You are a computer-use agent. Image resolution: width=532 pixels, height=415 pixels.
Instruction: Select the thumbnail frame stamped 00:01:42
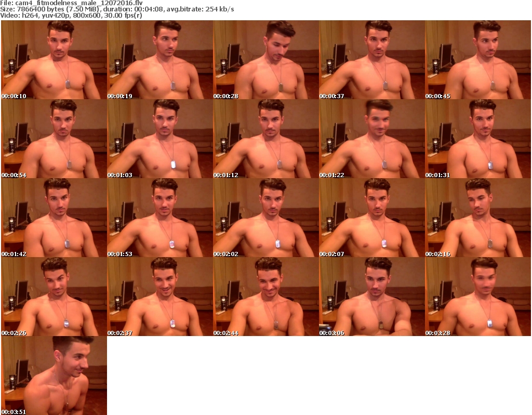54,218
